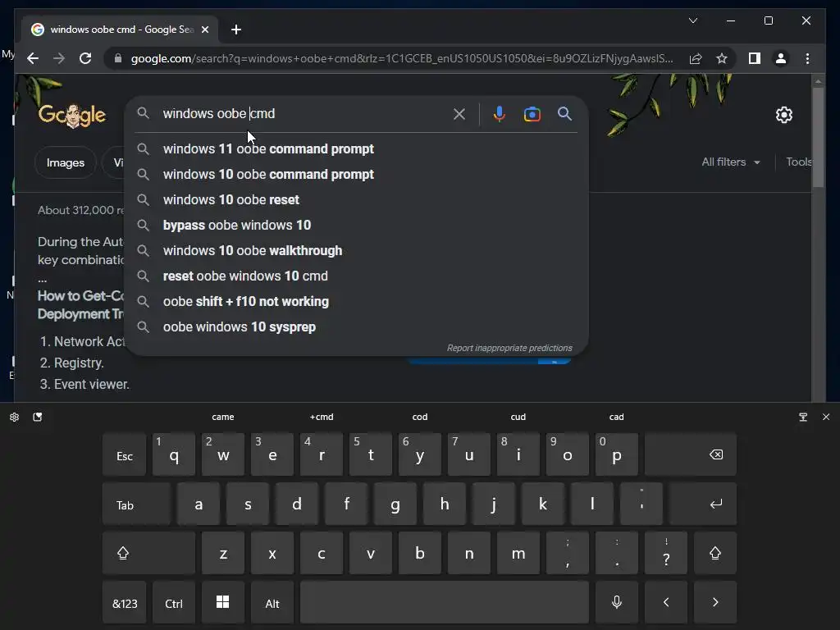This screenshot has width=840, height=630.
Task: Tap the letter m key
Action: pyautogui.click(x=518, y=553)
